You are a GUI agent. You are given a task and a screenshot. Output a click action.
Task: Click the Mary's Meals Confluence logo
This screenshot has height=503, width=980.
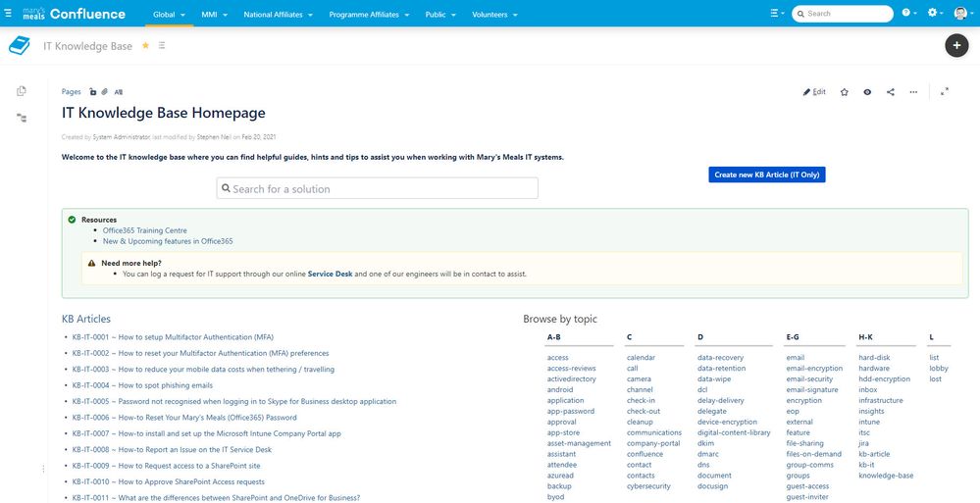point(74,14)
